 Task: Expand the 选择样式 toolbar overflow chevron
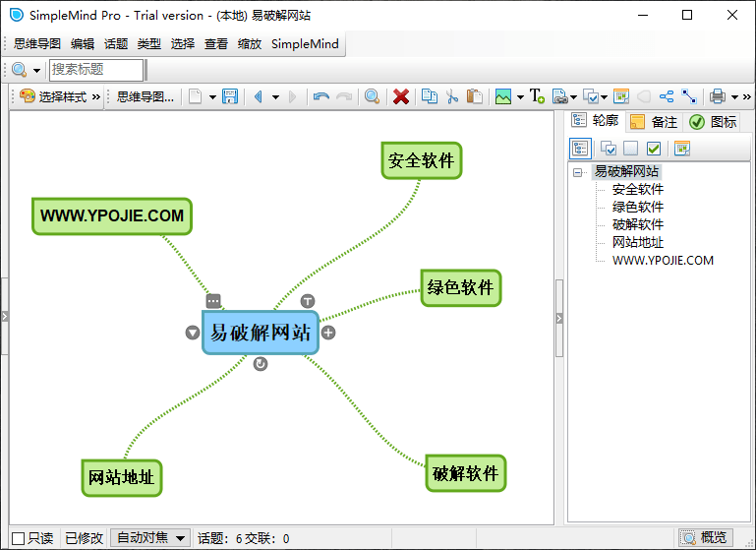96,97
